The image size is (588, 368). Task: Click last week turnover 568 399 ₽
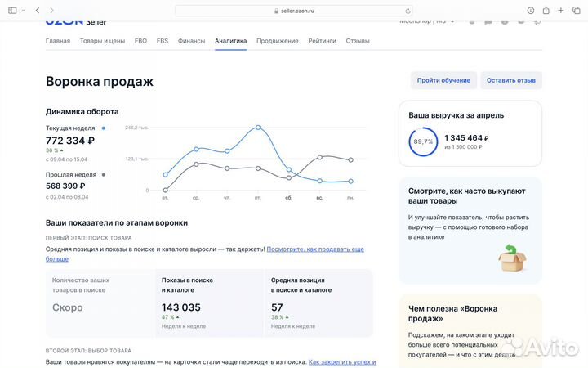tap(65, 186)
